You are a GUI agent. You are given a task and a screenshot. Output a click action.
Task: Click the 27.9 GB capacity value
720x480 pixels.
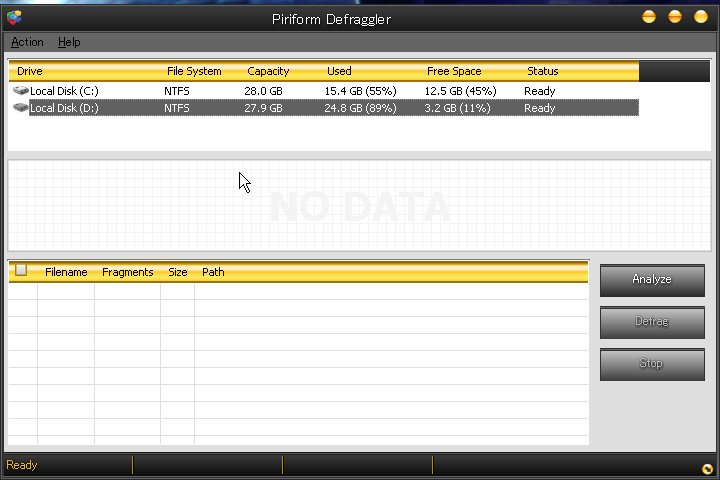pyautogui.click(x=264, y=108)
